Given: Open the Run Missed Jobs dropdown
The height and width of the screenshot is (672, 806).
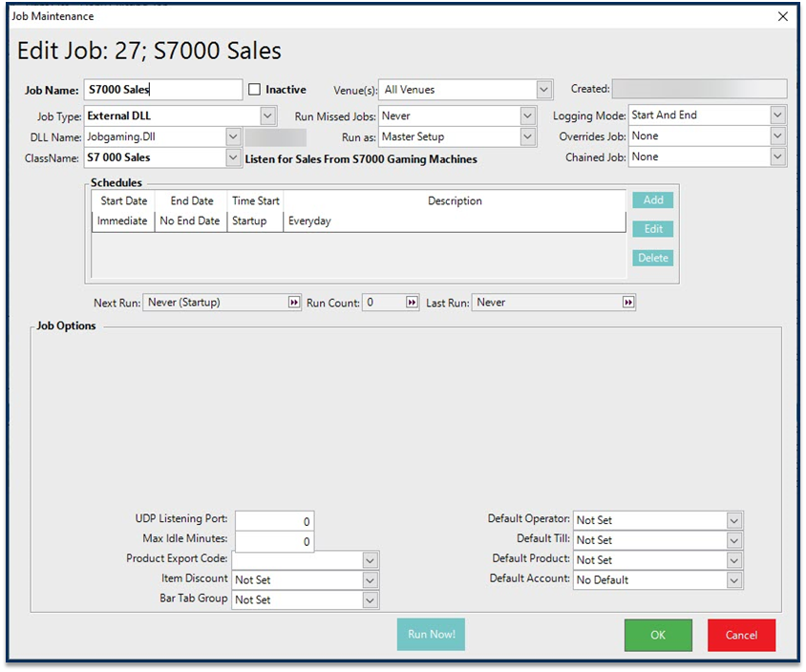Looking at the screenshot, I should 527,116.
